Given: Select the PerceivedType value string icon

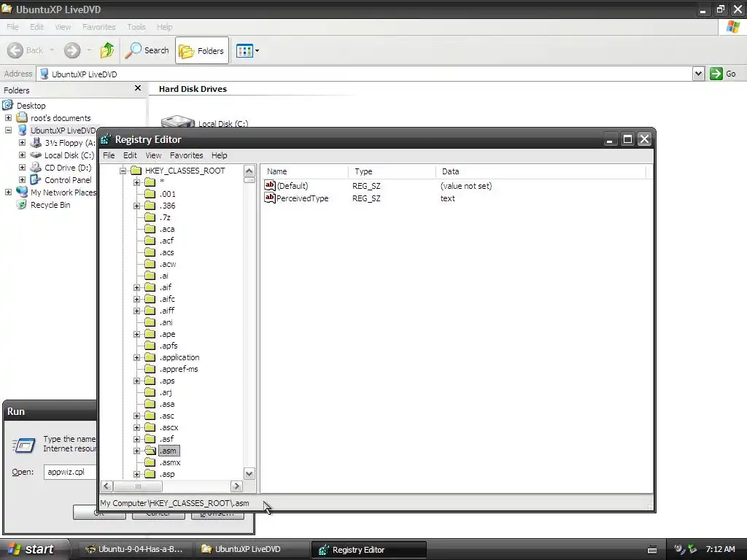Looking at the screenshot, I should [x=270, y=198].
